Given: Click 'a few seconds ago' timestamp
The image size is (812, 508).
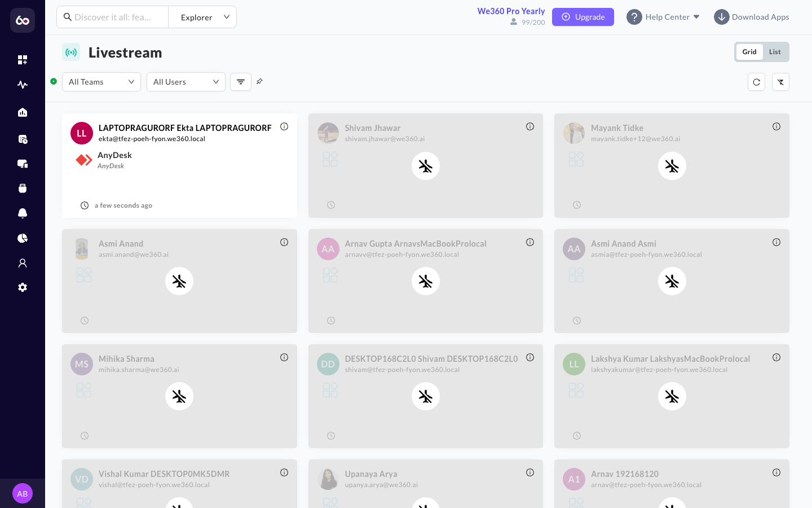Looking at the screenshot, I should point(123,205).
